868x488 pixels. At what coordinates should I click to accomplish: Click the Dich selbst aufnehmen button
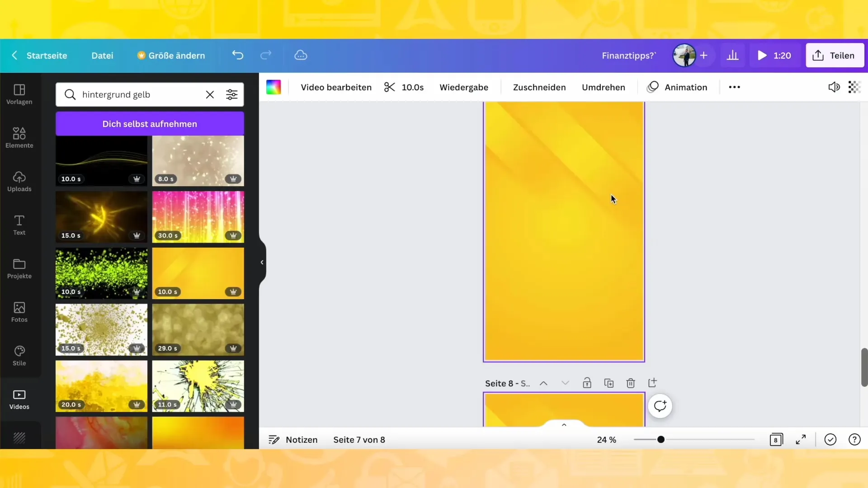pos(150,124)
